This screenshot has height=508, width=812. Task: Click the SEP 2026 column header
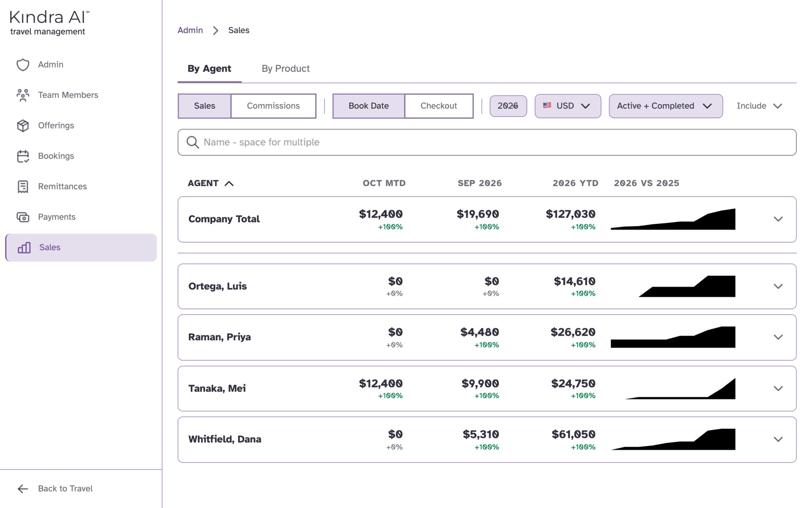[x=480, y=183]
